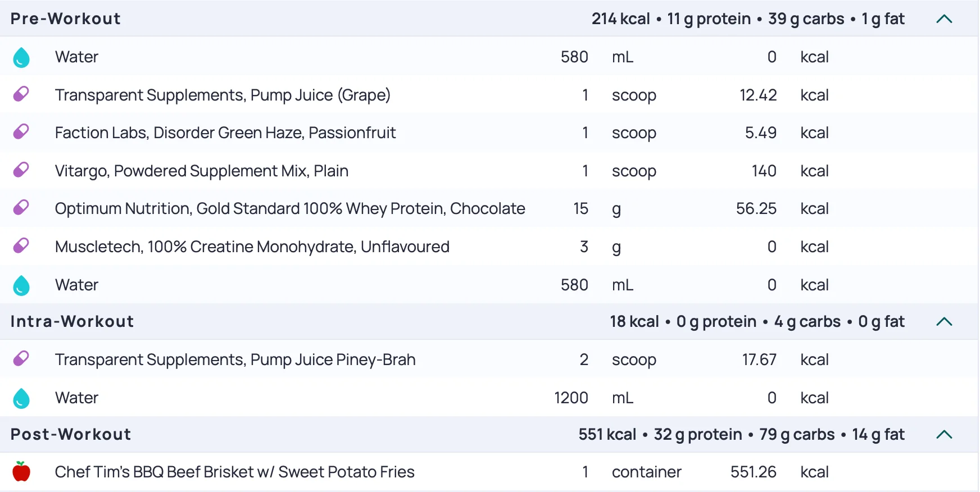
Task: Click the pill icon for Pump Juice Piney-Brah
Action: pyautogui.click(x=21, y=358)
